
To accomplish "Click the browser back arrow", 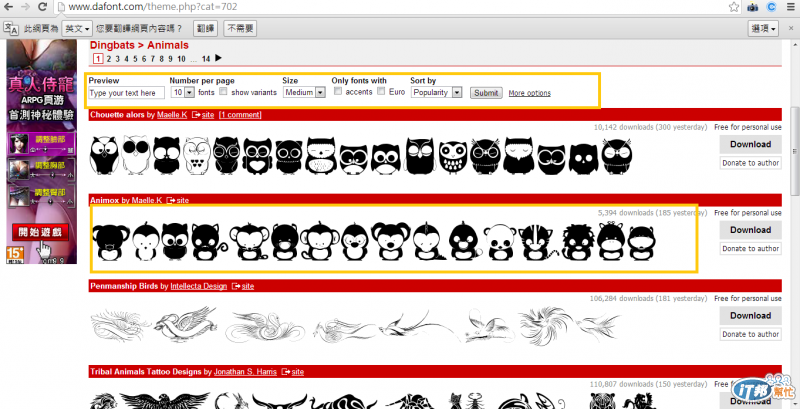I will pos(8,7).
